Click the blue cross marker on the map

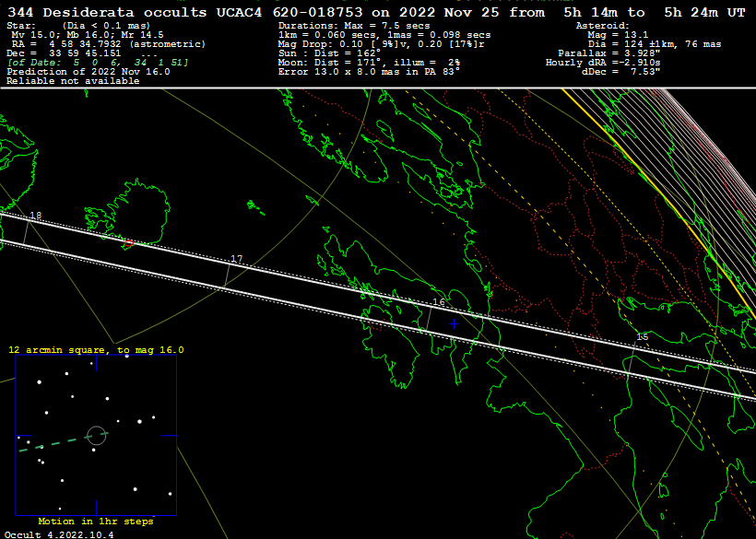click(454, 323)
